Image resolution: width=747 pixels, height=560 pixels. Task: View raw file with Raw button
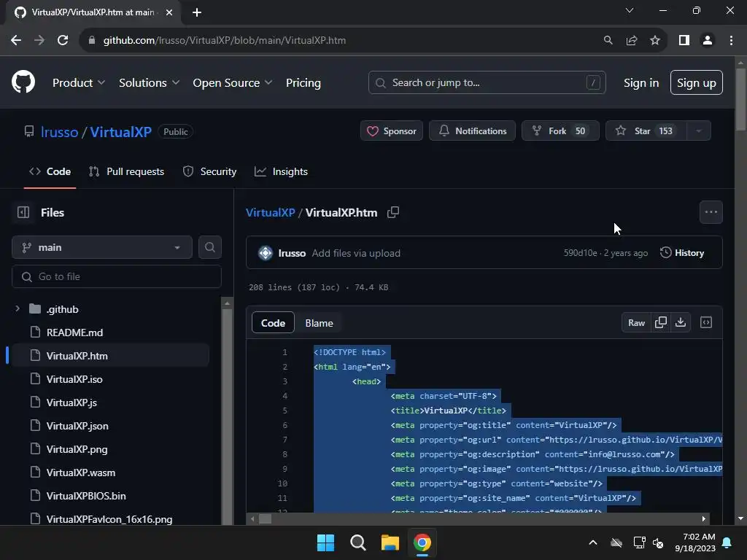click(x=636, y=322)
